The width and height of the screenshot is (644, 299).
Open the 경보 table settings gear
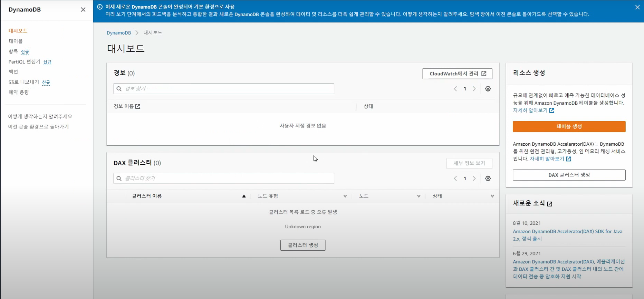point(488,89)
